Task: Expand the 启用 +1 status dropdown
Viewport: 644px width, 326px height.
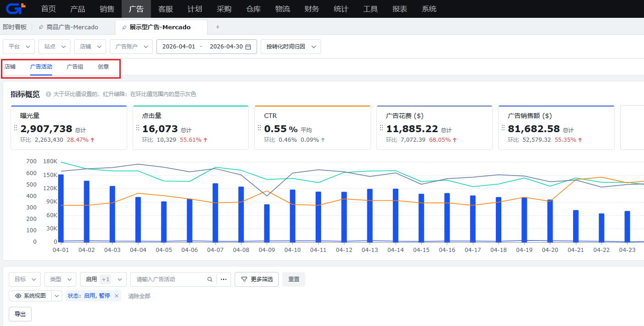Action: click(x=103, y=279)
